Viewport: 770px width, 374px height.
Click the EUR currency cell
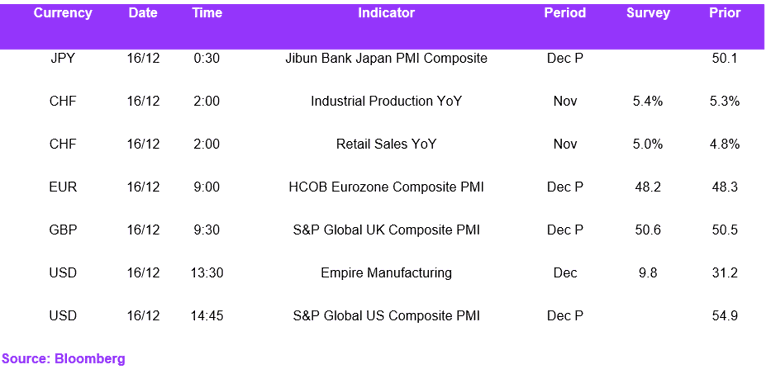63,187
